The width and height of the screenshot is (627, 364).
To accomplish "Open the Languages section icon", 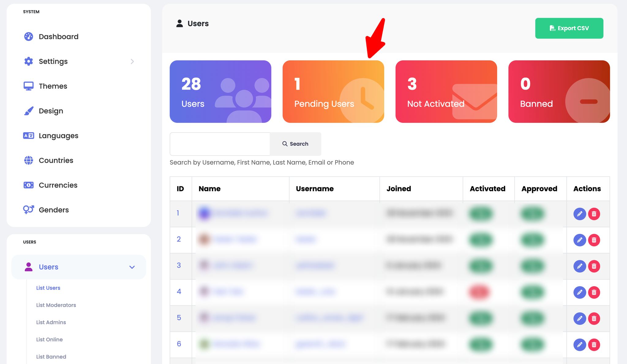I will coord(28,136).
